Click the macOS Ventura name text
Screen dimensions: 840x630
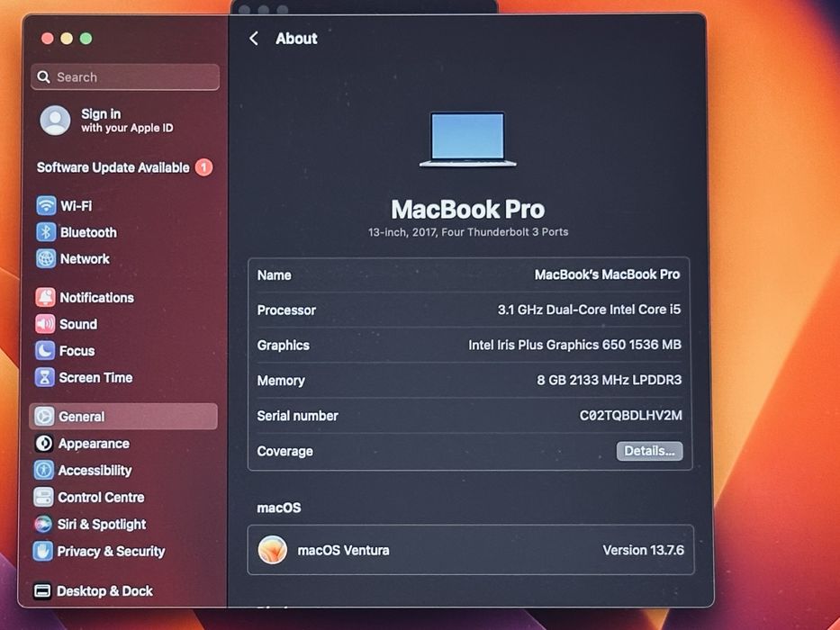tap(343, 551)
